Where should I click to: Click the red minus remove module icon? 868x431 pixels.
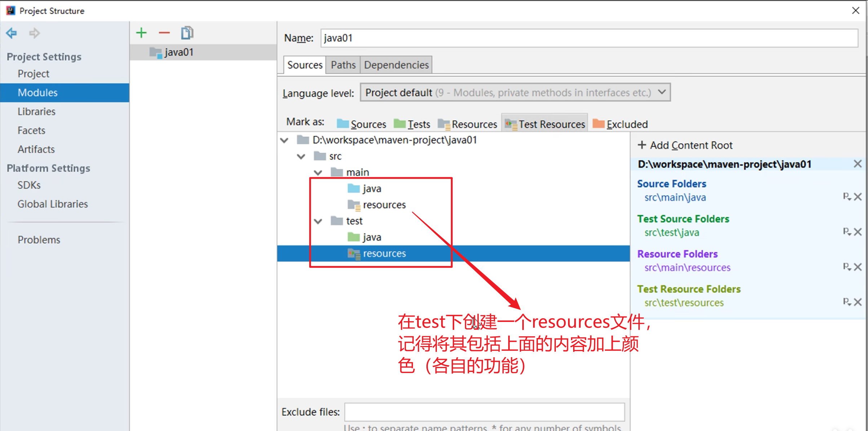click(164, 33)
